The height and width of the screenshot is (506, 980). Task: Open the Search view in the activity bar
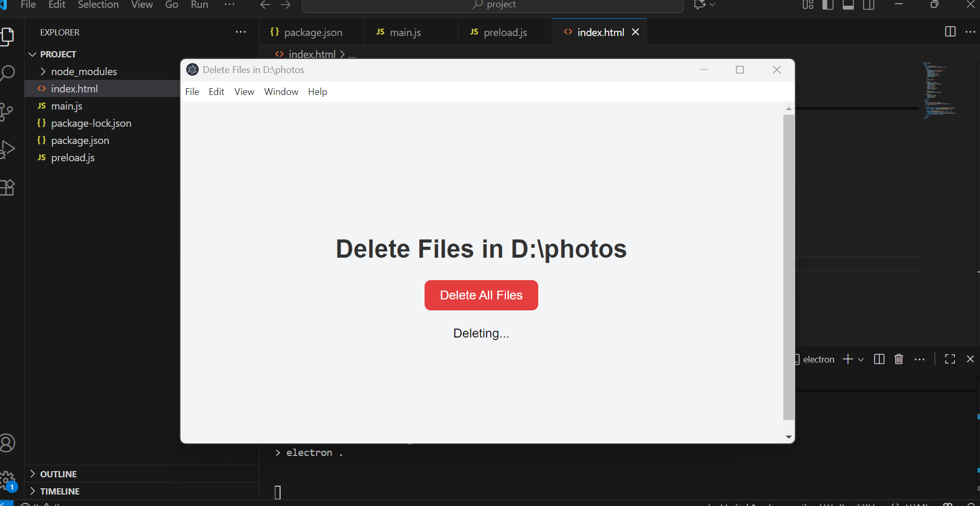click(x=9, y=73)
